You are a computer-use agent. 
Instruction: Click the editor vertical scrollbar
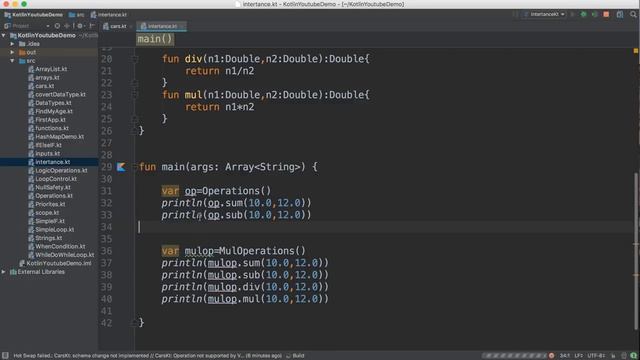637,251
